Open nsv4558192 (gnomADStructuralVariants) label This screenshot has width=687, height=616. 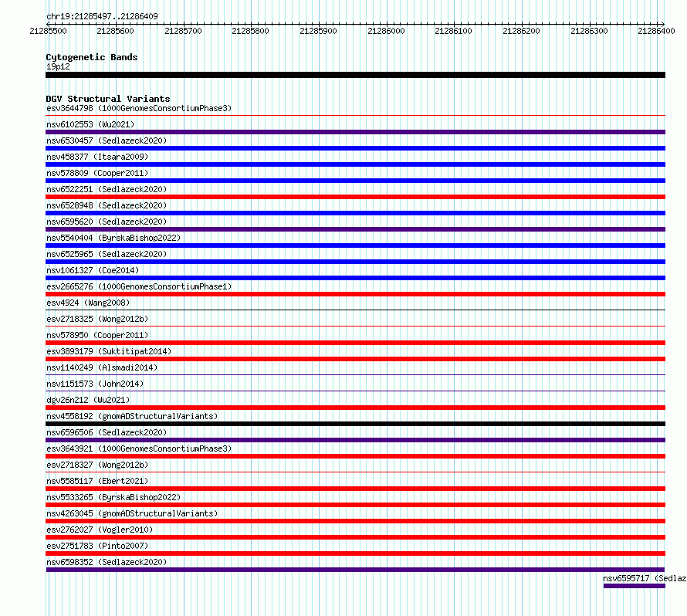[x=132, y=416]
